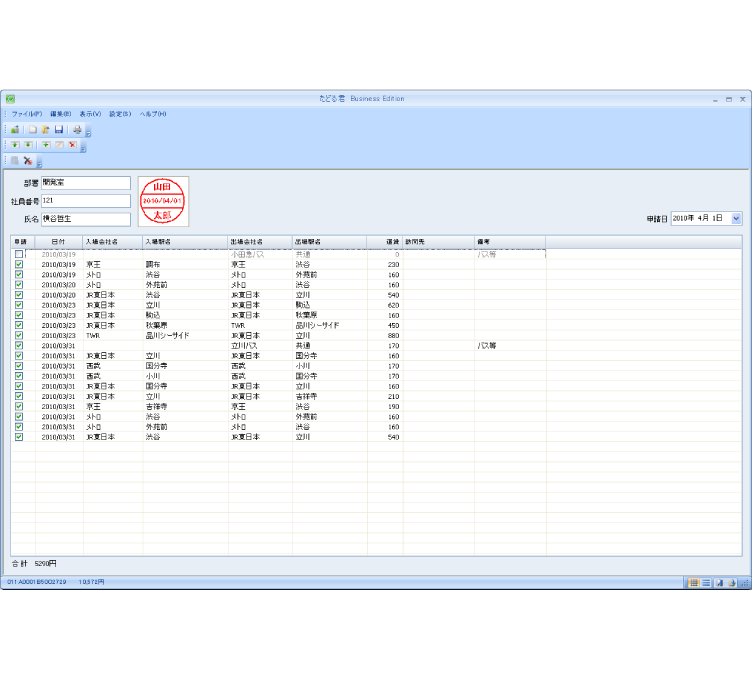Sort by the 日付 column header

(x=59, y=242)
